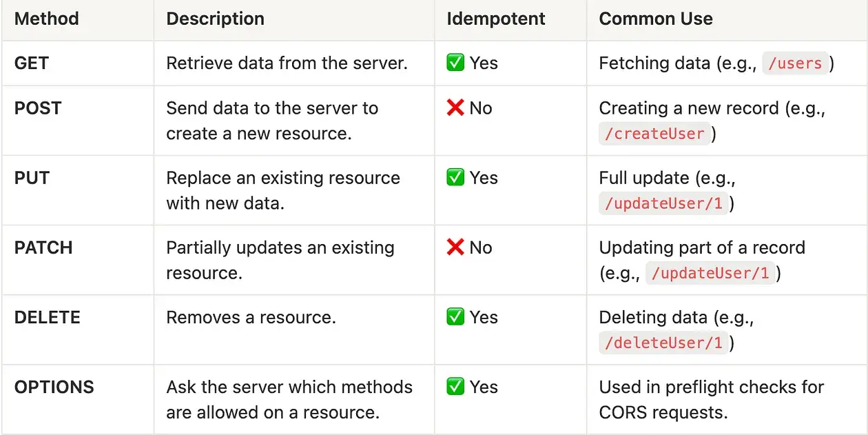Select the PATCH method label

43,247
